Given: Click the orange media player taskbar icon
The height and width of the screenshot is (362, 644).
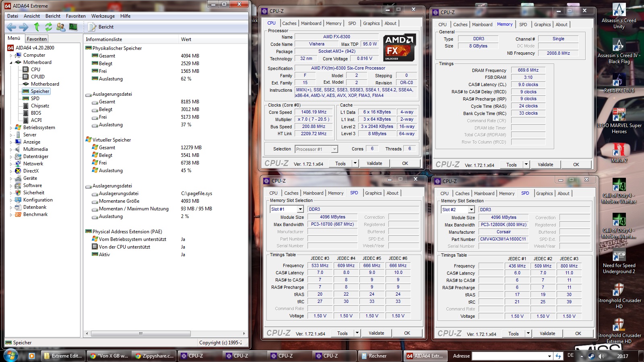Looking at the screenshot, I should (x=31, y=356).
